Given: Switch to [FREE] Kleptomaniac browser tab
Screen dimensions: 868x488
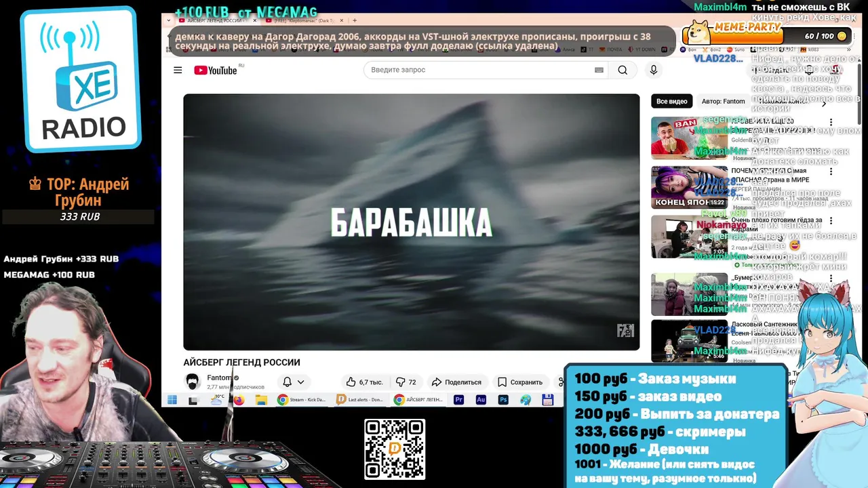Looking at the screenshot, I should pyautogui.click(x=304, y=20).
